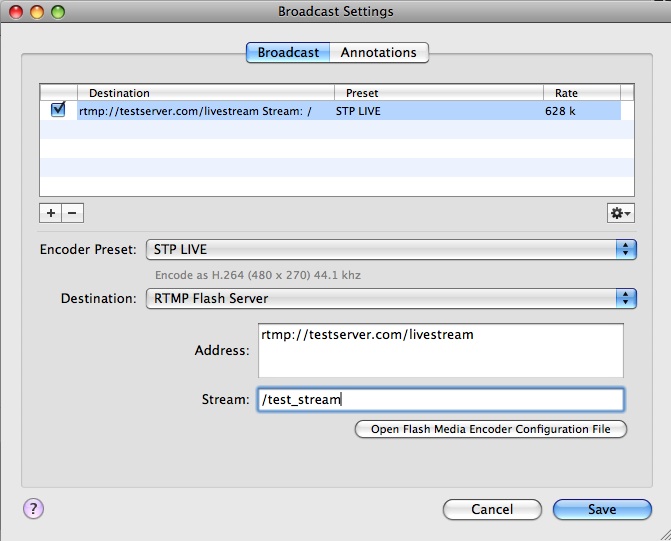671x541 pixels.
Task: Click the help question mark button
Action: 32,508
